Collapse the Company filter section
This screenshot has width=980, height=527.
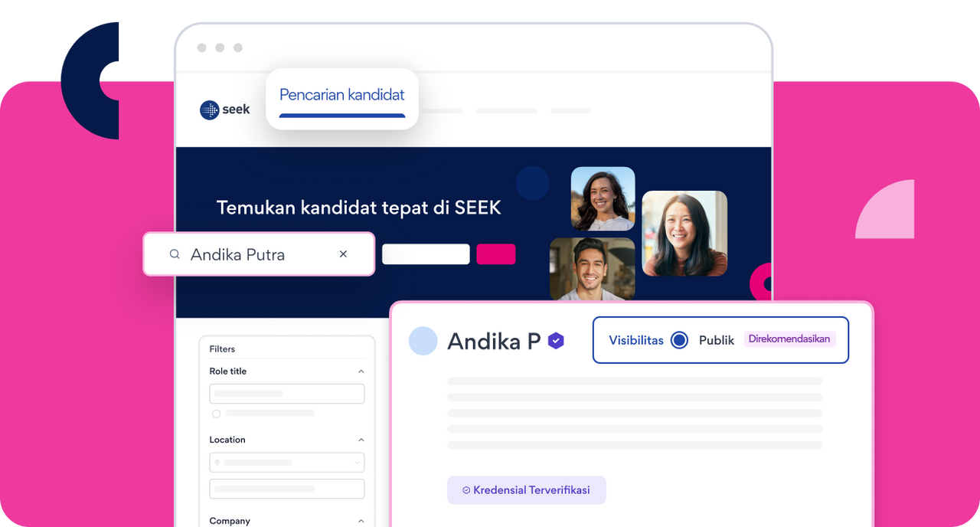click(361, 521)
